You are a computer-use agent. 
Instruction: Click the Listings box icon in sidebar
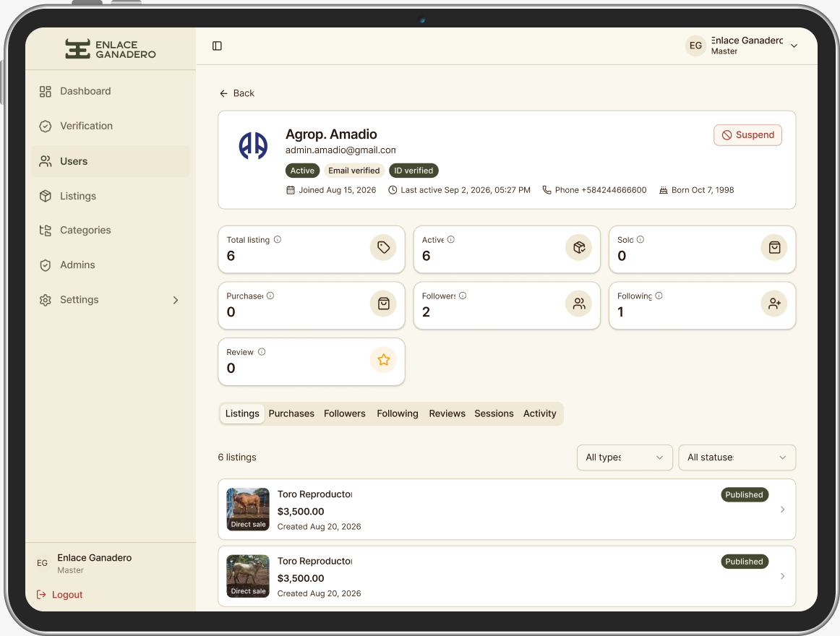(x=46, y=196)
